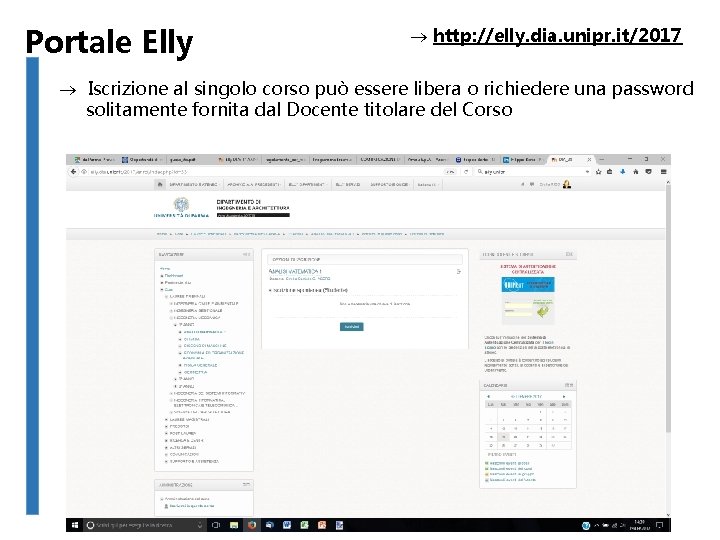720x540 pixels.
Task: Open the Windows notification center icon
Action: (x=660, y=525)
